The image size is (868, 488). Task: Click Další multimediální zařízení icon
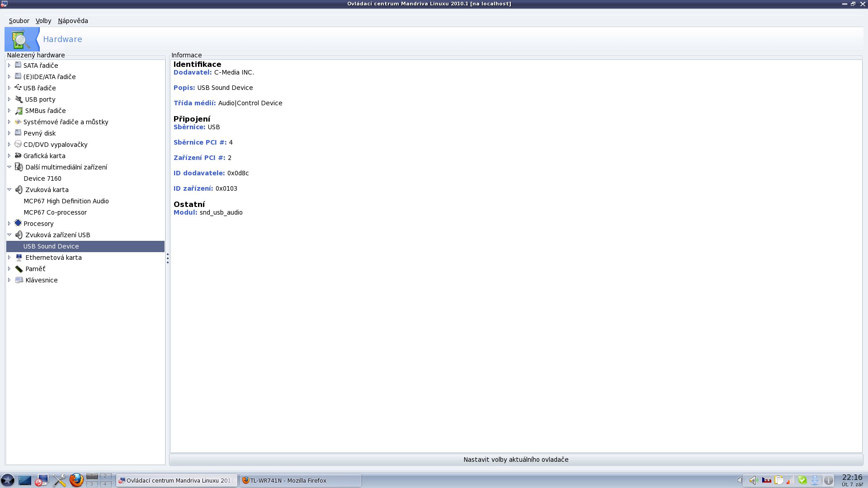click(x=19, y=167)
